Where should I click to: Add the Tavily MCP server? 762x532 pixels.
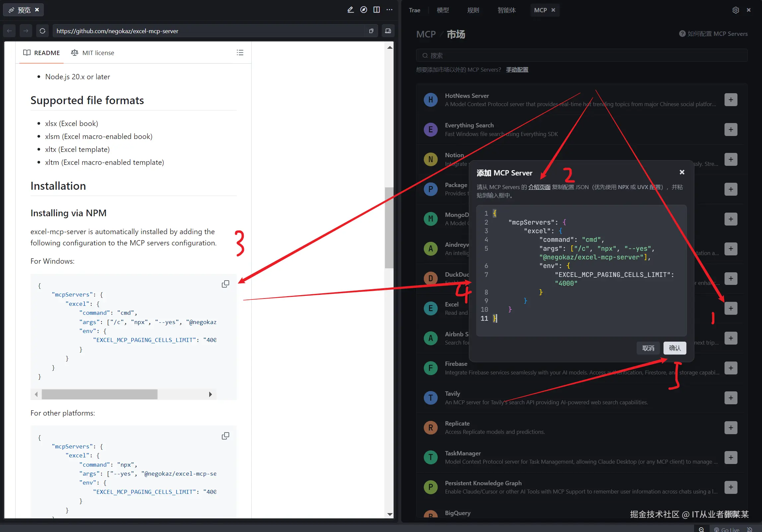click(730, 398)
